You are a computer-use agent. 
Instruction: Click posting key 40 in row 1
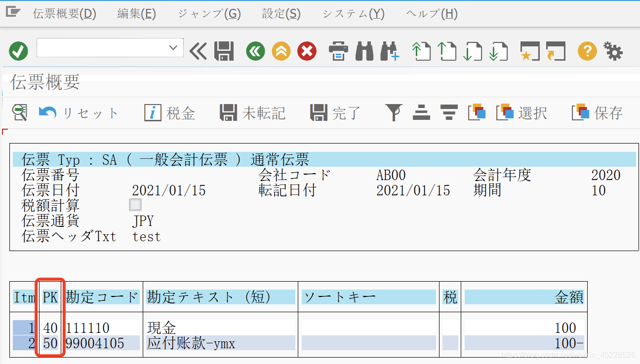pyautogui.click(x=50, y=328)
